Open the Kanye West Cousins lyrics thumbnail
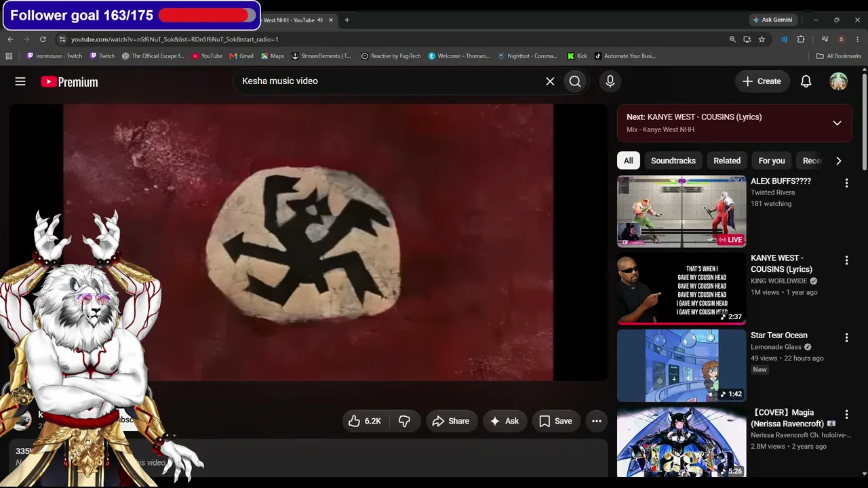The image size is (868, 488). click(682, 289)
